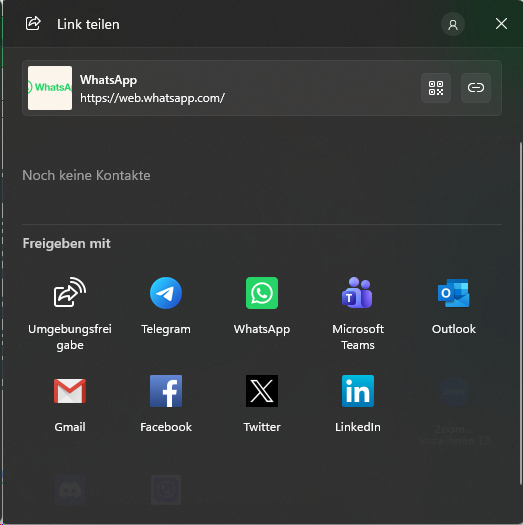Install Zoom from faded share option

tap(454, 411)
